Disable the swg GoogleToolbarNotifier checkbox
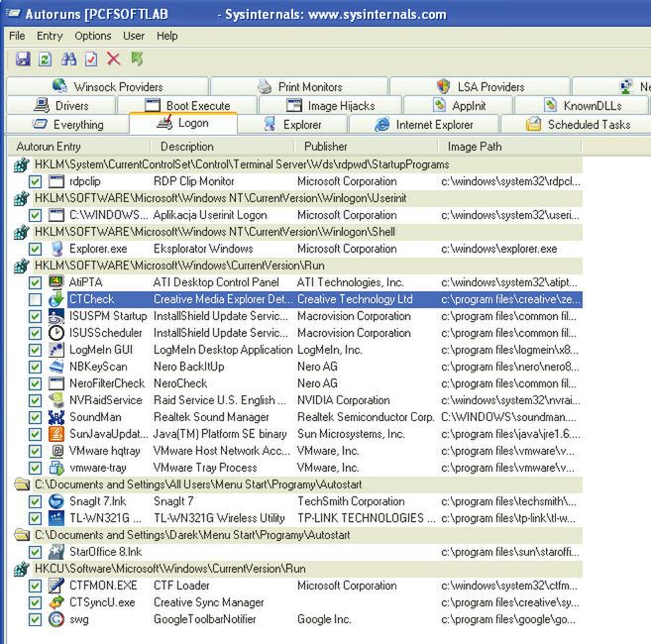This screenshot has width=651, height=644. [x=35, y=619]
